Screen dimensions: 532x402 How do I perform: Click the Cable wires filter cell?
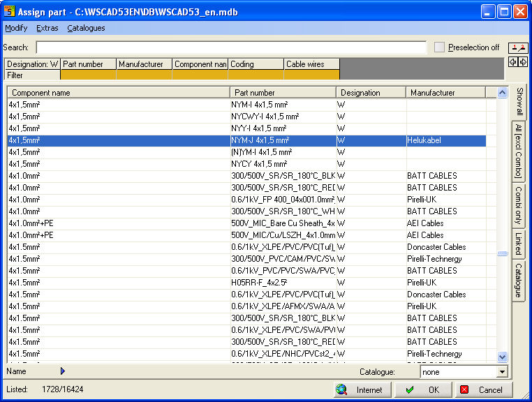(x=312, y=75)
